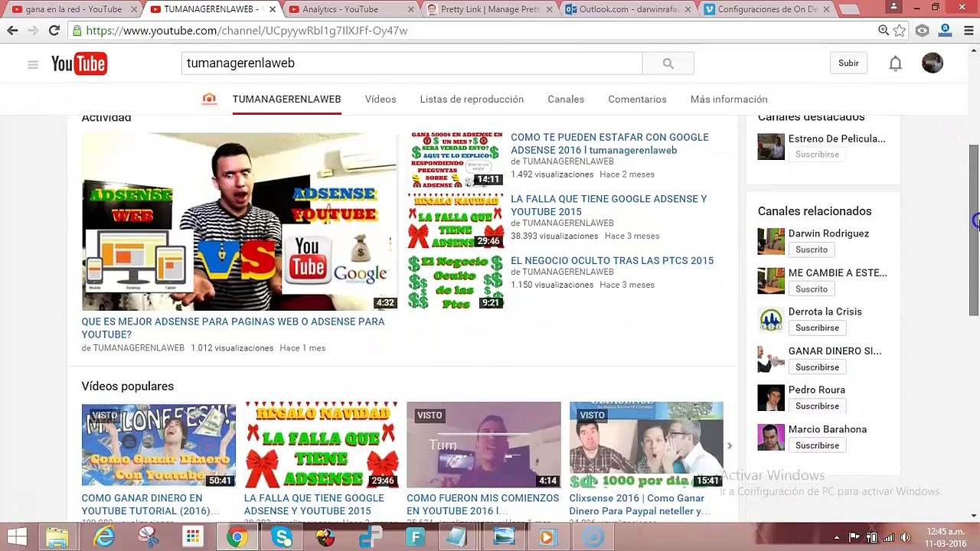Image resolution: width=980 pixels, height=551 pixels.
Task: Open the account avatar menu
Action: [x=933, y=64]
